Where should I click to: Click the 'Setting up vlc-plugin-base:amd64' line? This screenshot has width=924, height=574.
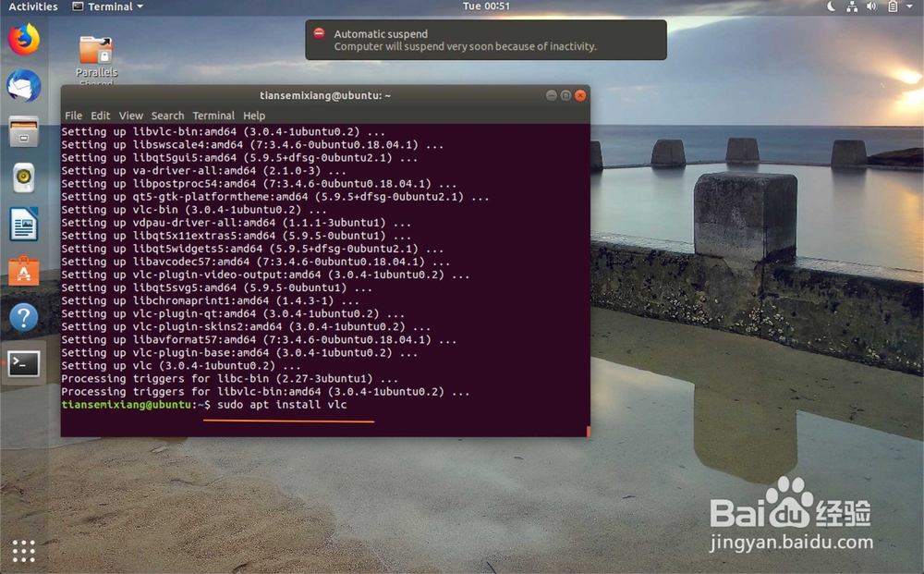239,353
